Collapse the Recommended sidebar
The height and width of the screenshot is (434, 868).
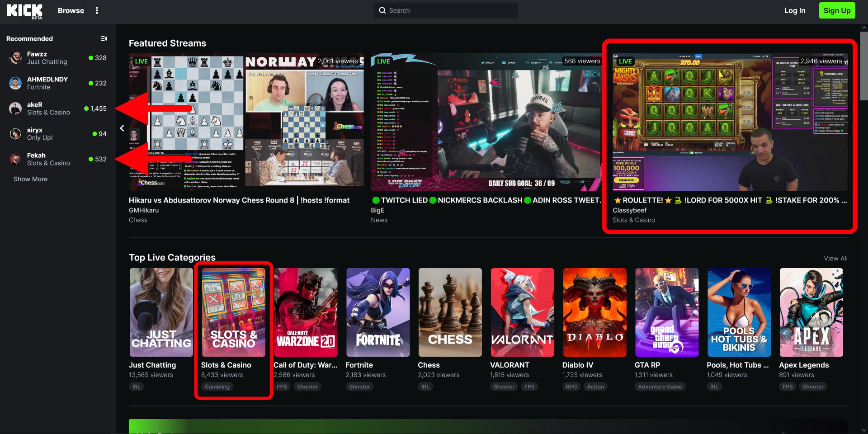104,39
